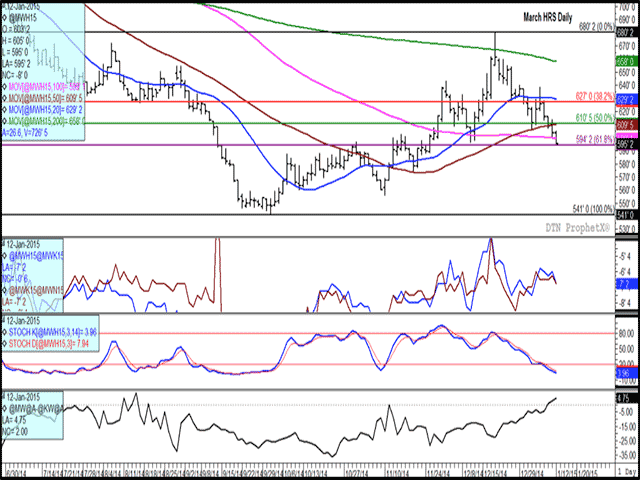Click the diamond marker beside MOV 100 legend
Image resolution: width=640 pixels, height=480 pixels.
(x=4, y=86)
